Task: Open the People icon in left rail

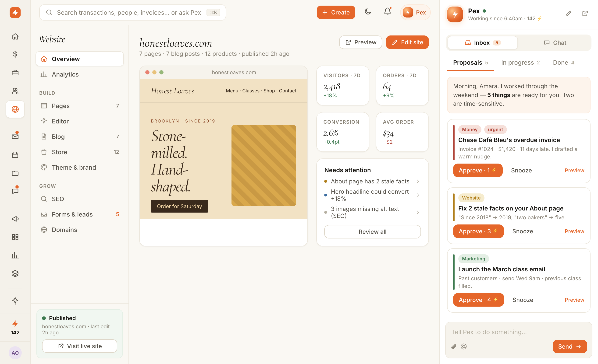Action: click(15, 91)
